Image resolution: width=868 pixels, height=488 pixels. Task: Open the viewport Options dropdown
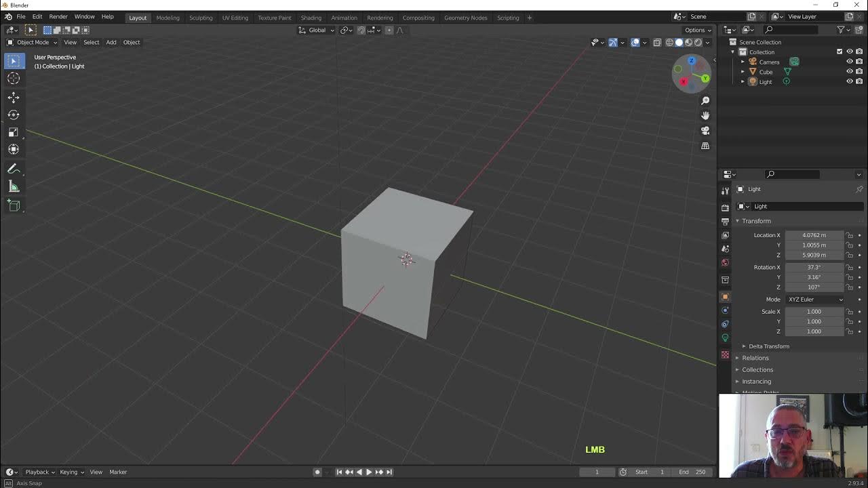pos(698,30)
